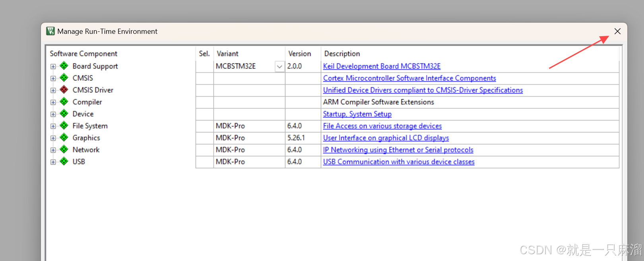Open User Interface on graphical LCD displays link
The height and width of the screenshot is (261, 644).
coord(386,138)
